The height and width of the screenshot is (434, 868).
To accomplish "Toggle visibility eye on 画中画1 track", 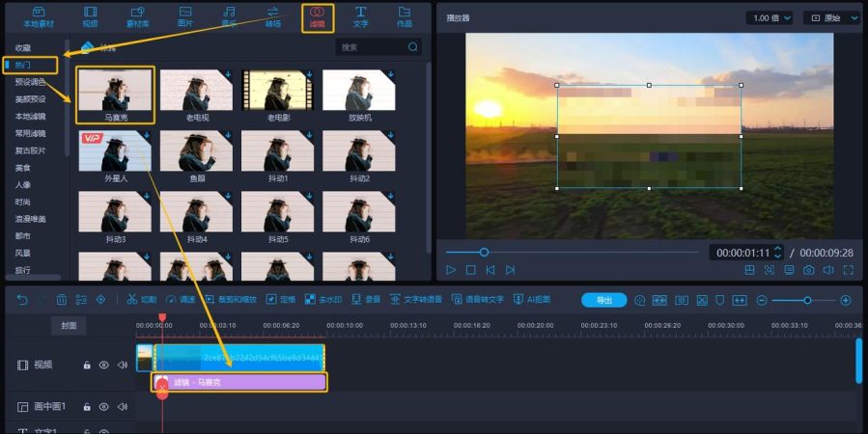I will 103,407.
